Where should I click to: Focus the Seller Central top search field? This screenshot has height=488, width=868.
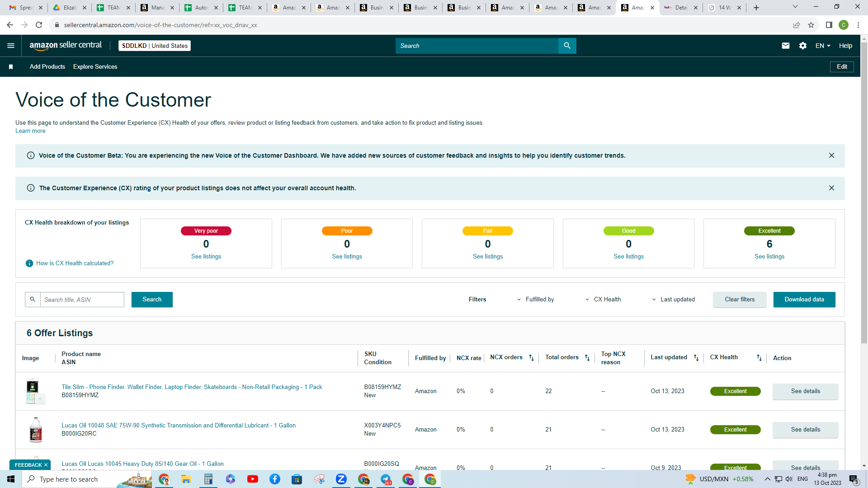(x=477, y=46)
